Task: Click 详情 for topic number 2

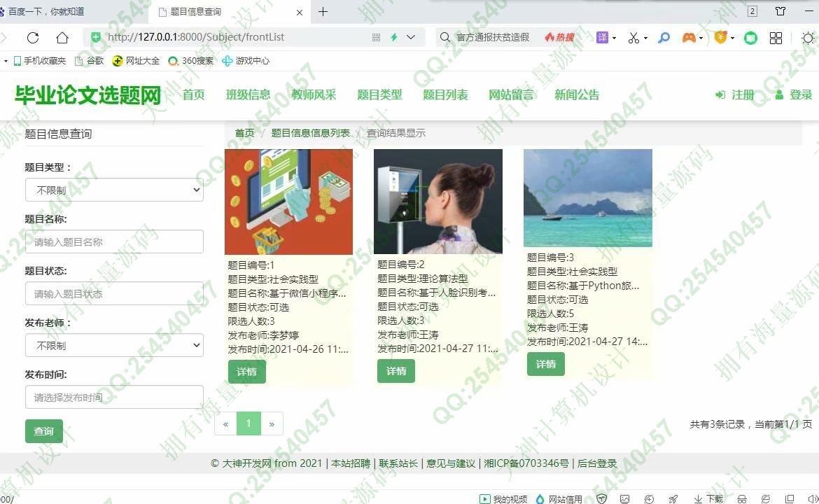Action: [396, 371]
